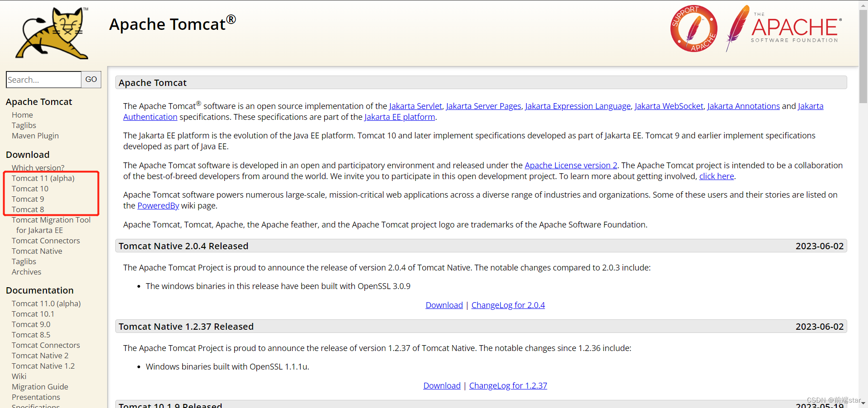Click the 'Tomcat Native 2.0.4 Released' heading
868x408 pixels.
pyautogui.click(x=184, y=246)
